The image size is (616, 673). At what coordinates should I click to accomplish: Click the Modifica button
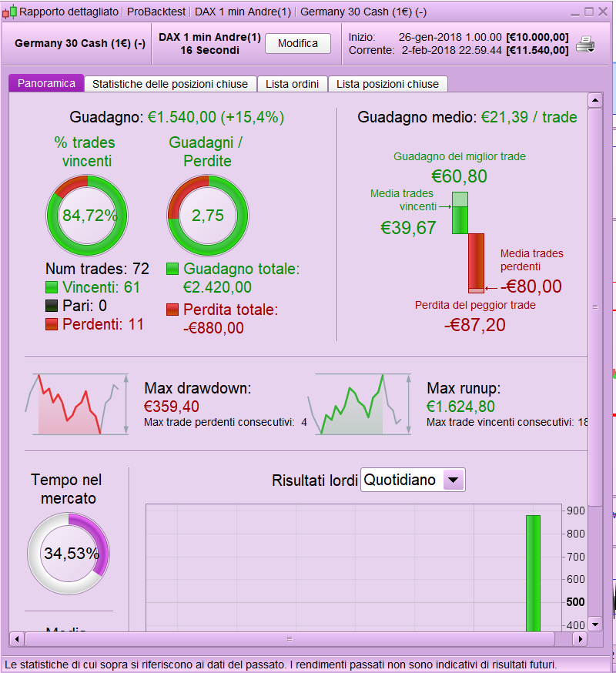[298, 43]
